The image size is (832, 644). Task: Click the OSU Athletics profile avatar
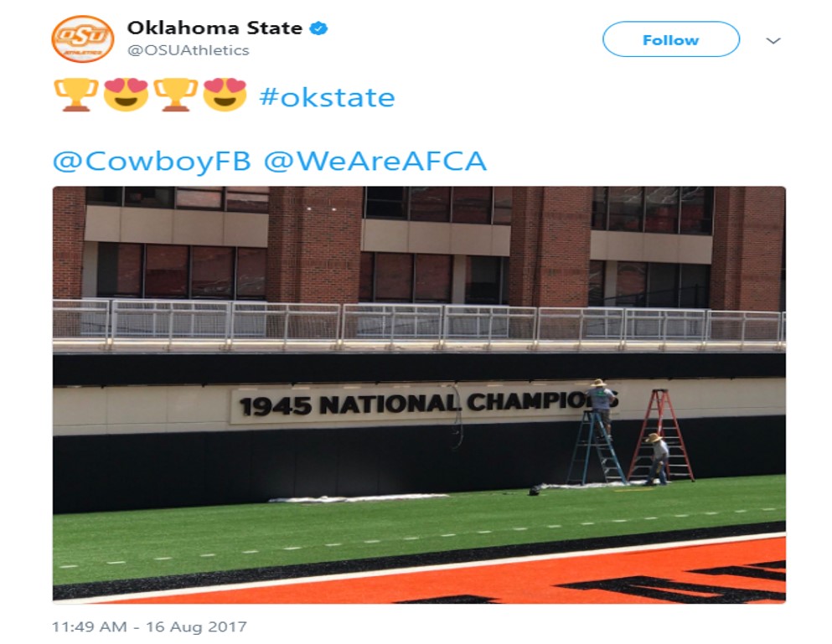[x=82, y=39]
